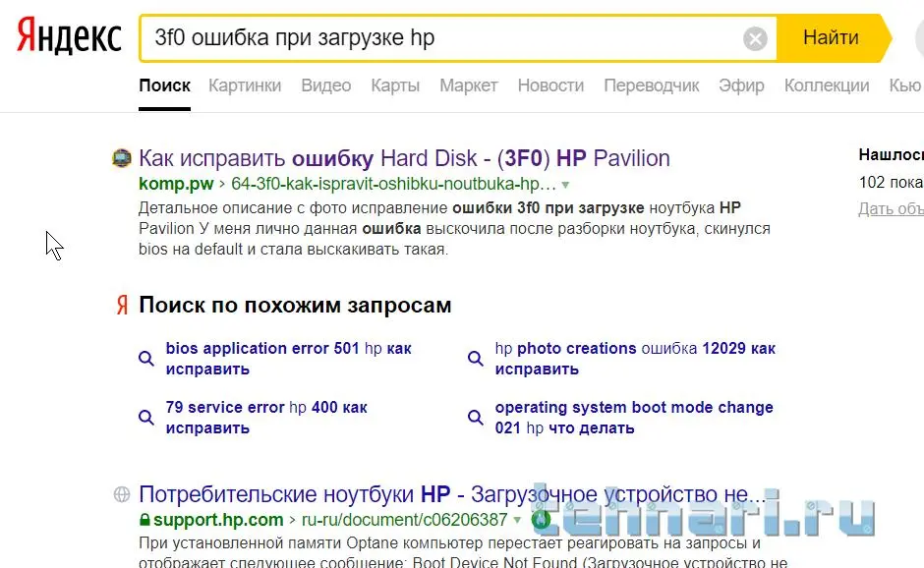This screenshot has height=568, width=924.
Task: Clear the search query with the X icon
Action: pyautogui.click(x=755, y=39)
